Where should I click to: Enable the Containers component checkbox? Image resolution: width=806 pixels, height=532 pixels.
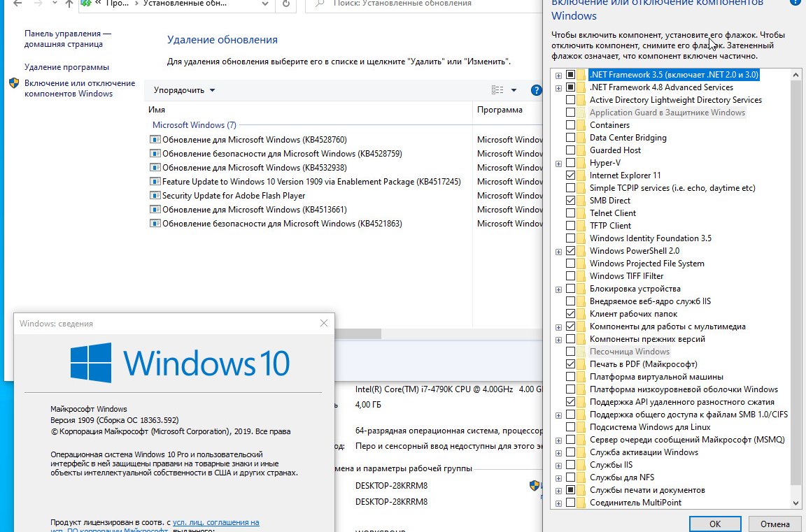[x=571, y=125]
